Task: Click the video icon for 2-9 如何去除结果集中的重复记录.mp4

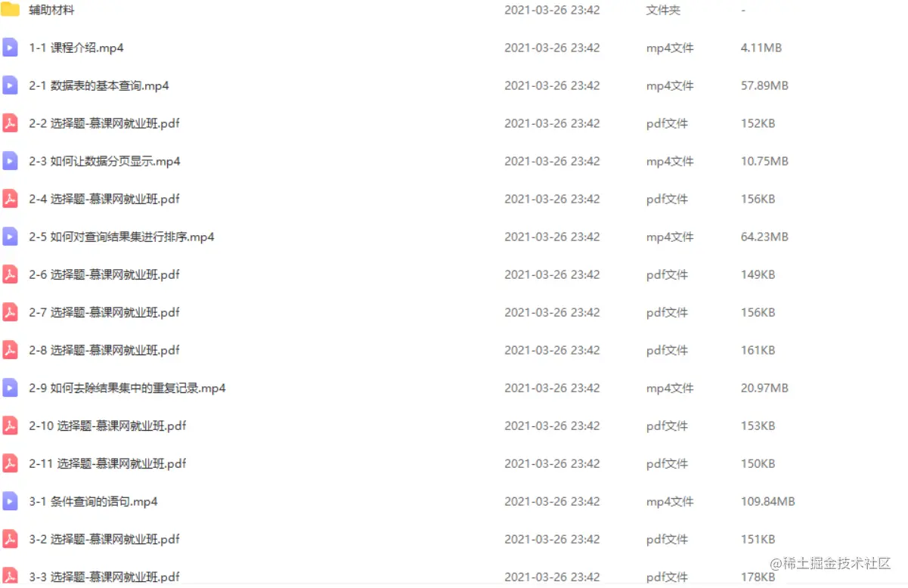Action: (10, 388)
